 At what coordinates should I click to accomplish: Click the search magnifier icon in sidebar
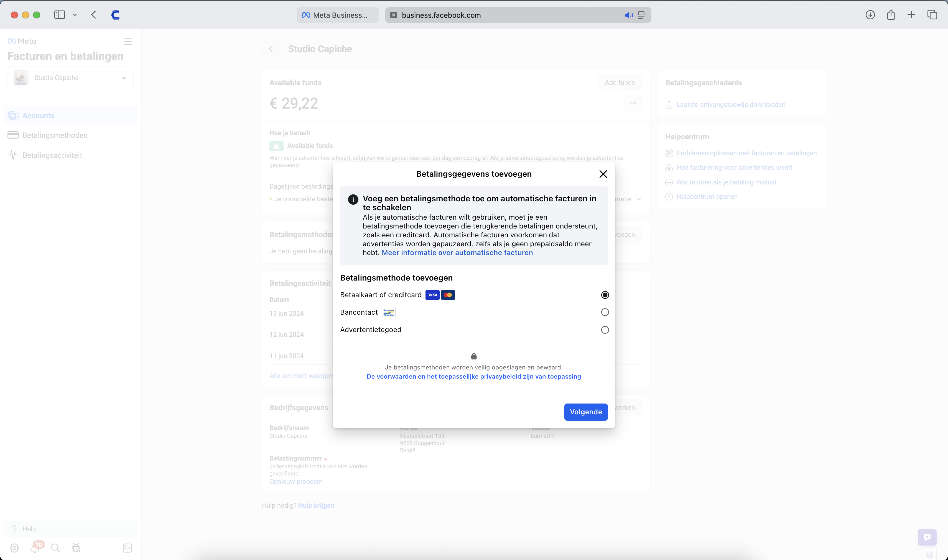click(x=55, y=548)
